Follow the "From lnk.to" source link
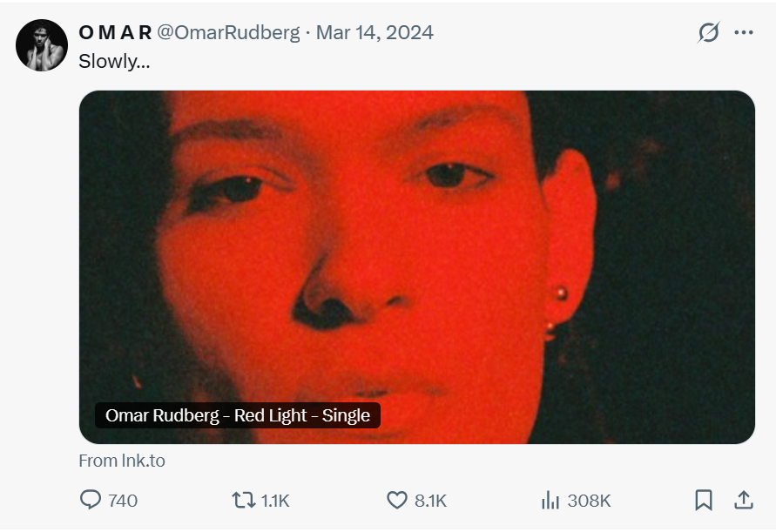776x532 pixels. coord(122,461)
